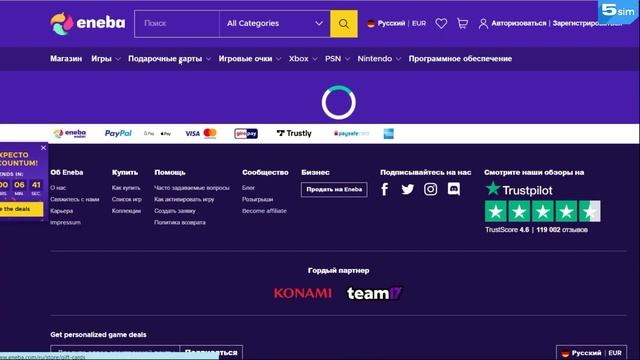Expand the Подарочные карты menu
640x360 pixels.
[x=169, y=59]
